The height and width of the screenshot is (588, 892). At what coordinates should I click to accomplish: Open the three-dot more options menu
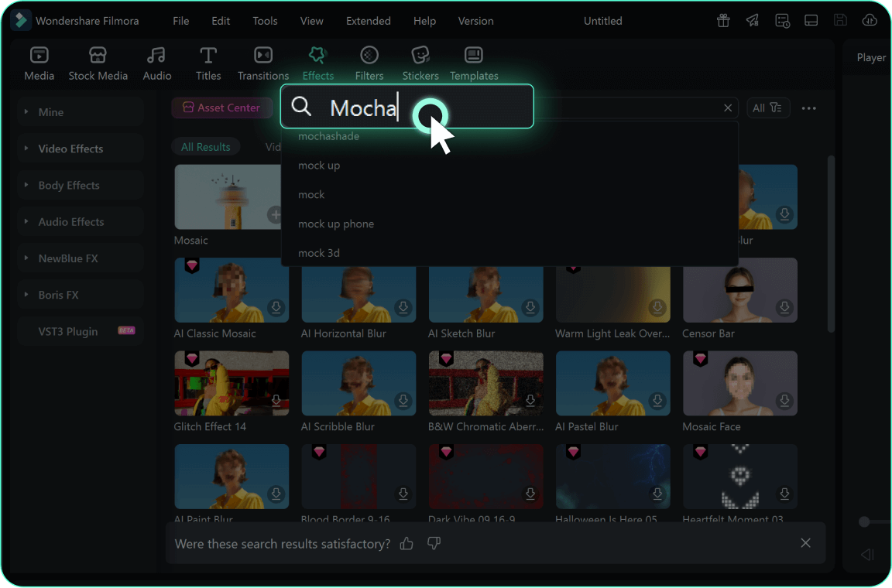pyautogui.click(x=808, y=108)
